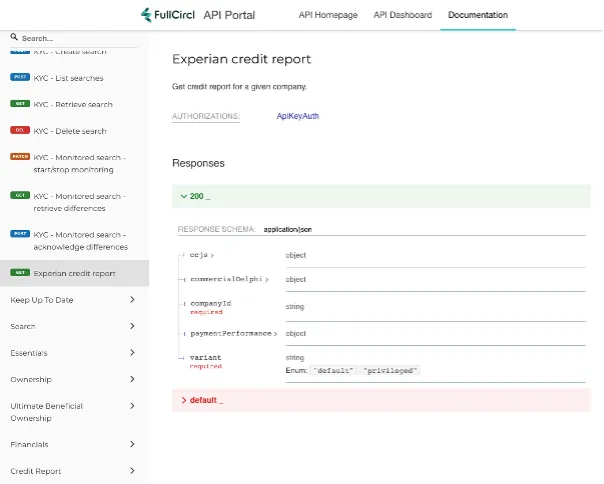Image resolution: width=604 pixels, height=484 pixels.
Task: Click the GET badge for retrieve differences
Action: point(20,195)
